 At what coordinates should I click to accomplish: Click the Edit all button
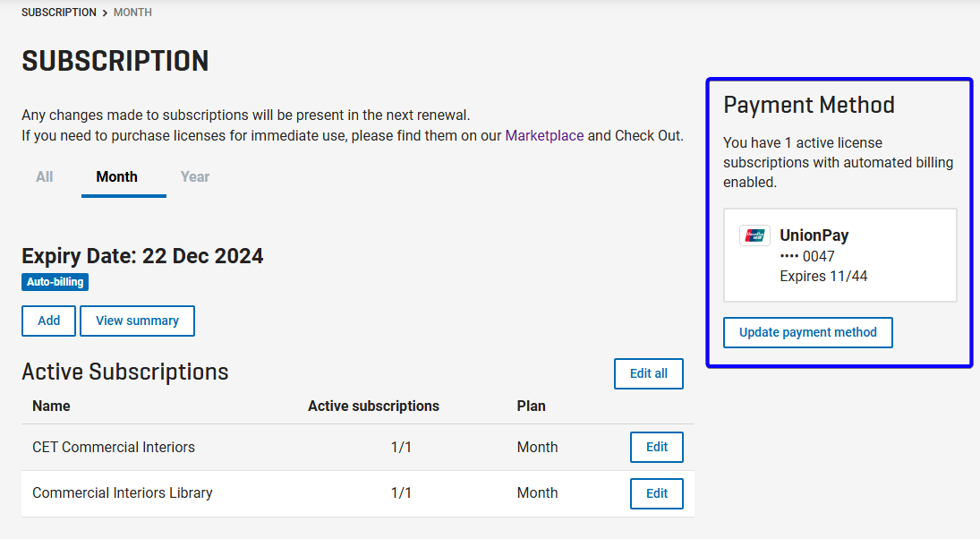point(649,374)
